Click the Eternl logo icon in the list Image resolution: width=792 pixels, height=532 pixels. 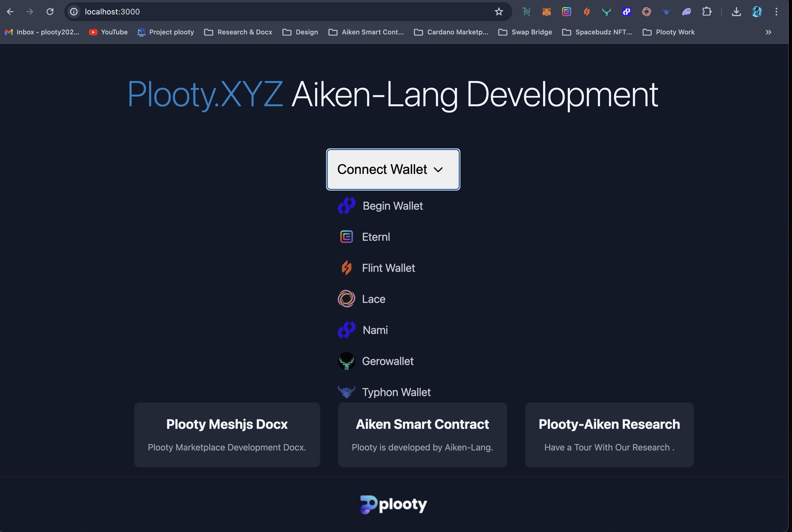coord(347,237)
